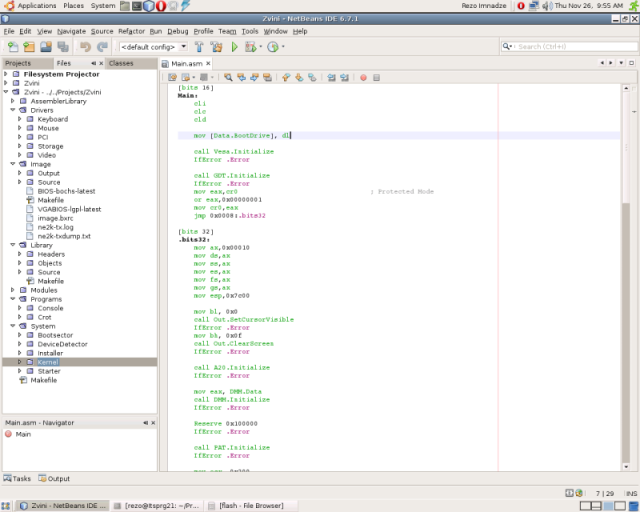The image size is (640, 512).
Task: Open the Tasks panel button
Action: click(17, 479)
